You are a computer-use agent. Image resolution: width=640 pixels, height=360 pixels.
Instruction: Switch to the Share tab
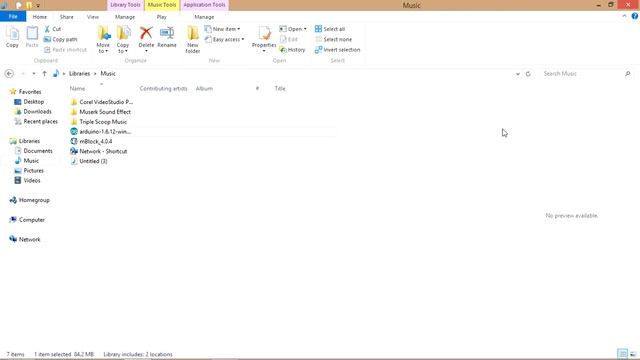tap(67, 17)
